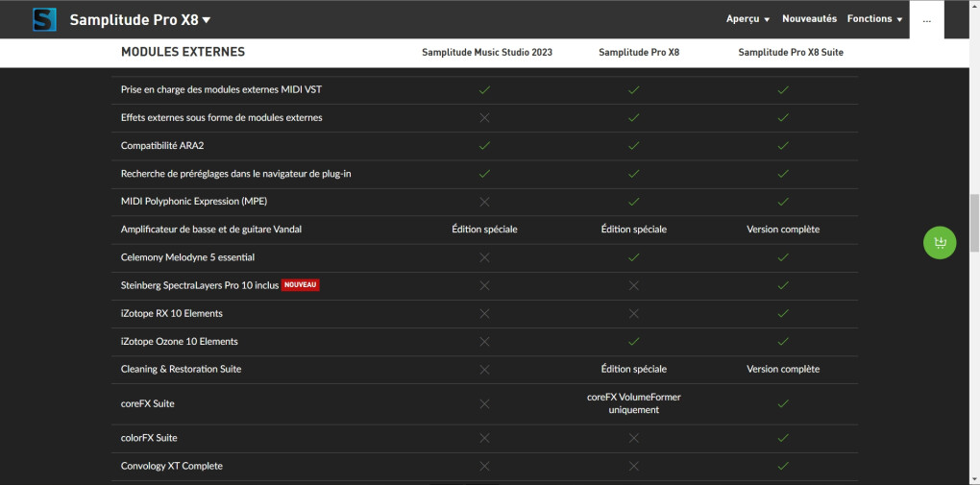Open the Aperçu dropdown menu
This screenshot has height=485, width=980.
pos(748,19)
